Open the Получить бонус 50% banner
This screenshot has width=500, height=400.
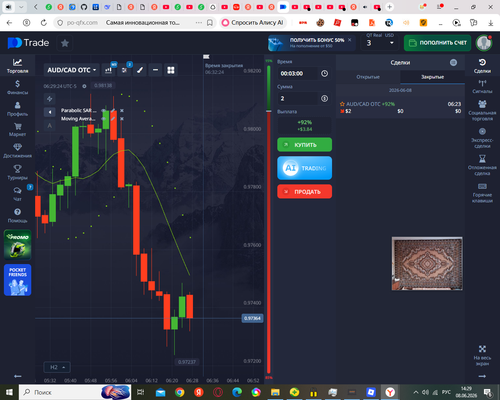point(311,43)
